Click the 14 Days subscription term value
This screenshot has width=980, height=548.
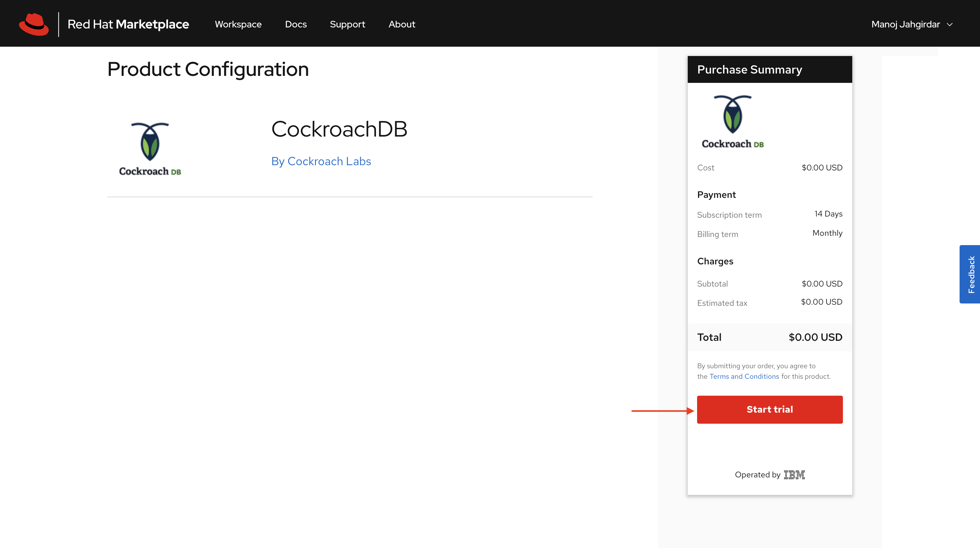(x=828, y=214)
